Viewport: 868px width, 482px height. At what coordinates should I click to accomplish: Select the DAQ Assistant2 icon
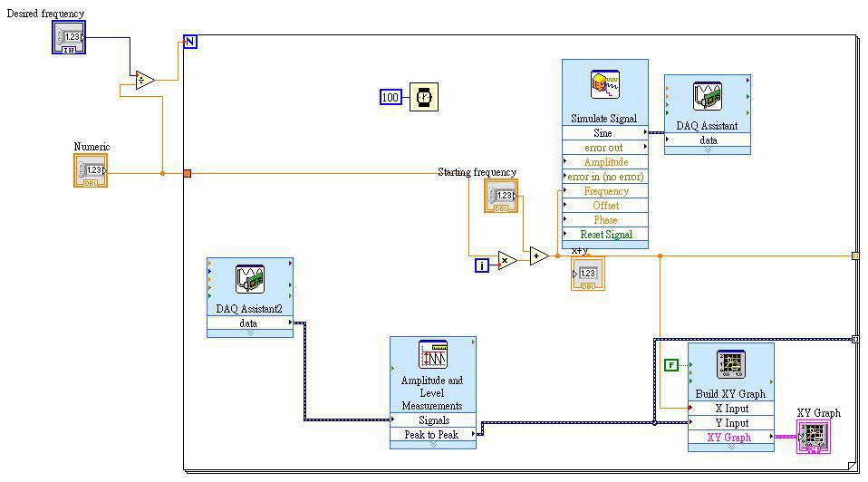click(x=250, y=279)
